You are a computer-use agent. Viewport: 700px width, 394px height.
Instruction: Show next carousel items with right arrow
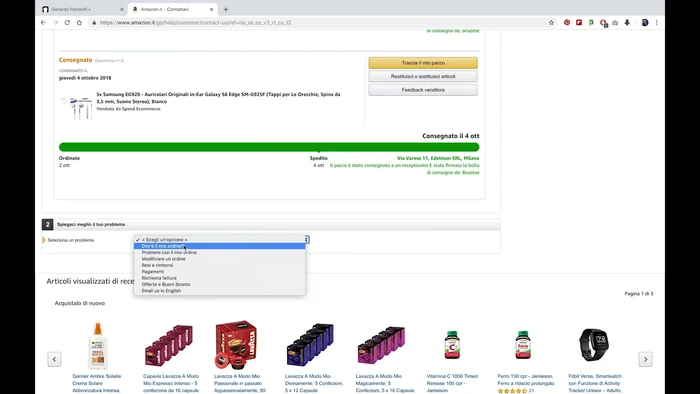point(645,359)
